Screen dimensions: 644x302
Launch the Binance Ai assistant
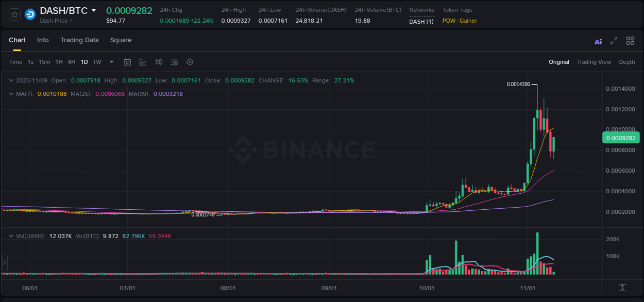click(598, 41)
